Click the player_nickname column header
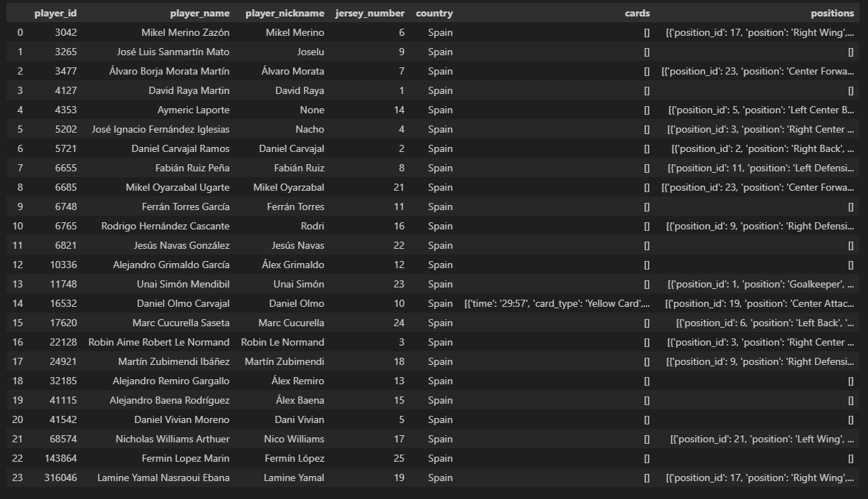The height and width of the screenshot is (499, 868). pyautogui.click(x=285, y=13)
